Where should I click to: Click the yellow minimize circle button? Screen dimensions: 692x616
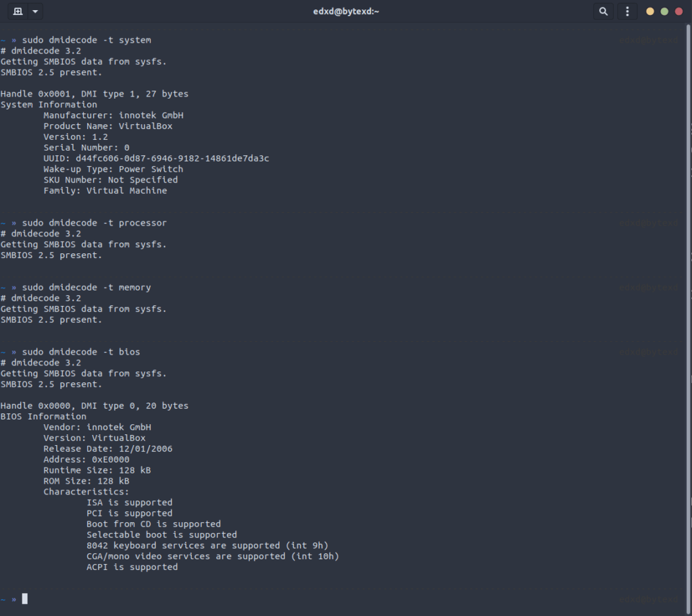[x=649, y=11]
